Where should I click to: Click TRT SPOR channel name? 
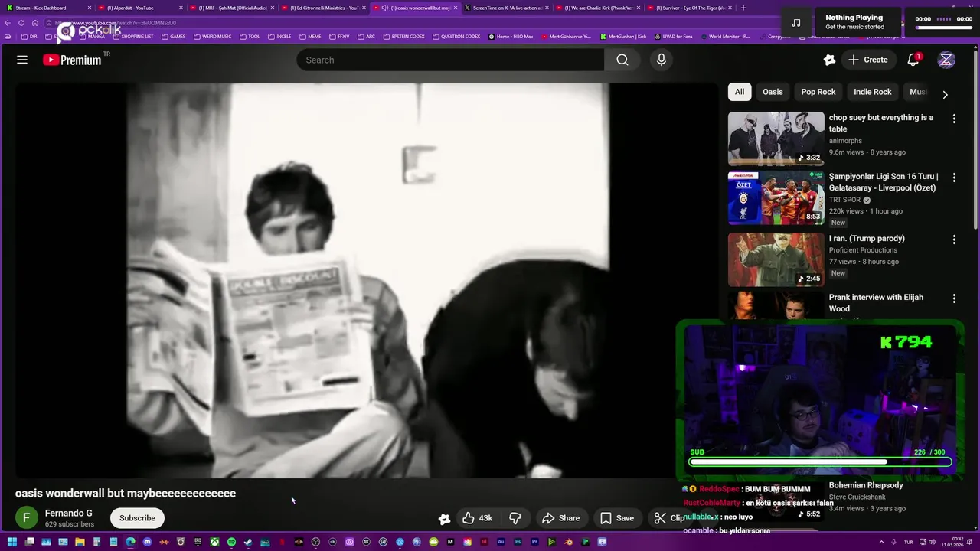(844, 200)
